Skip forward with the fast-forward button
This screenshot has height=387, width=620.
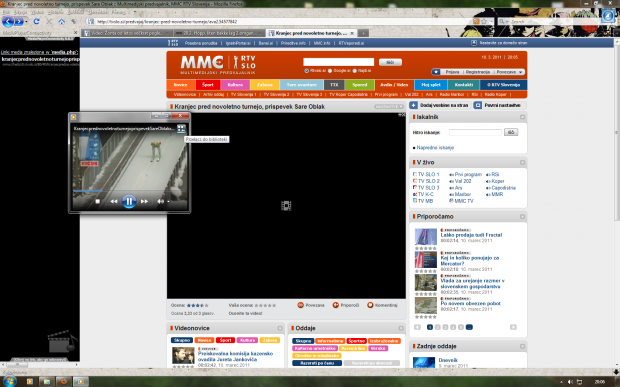[x=144, y=201]
